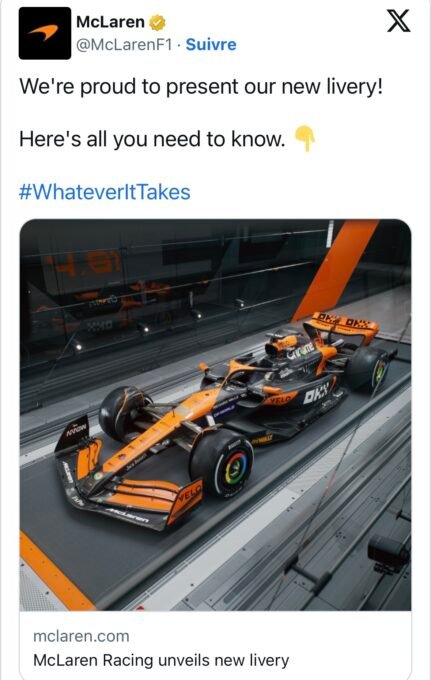431x680 pixels.
Task: Click the multicolored front wheel rim
Action: 235,469
